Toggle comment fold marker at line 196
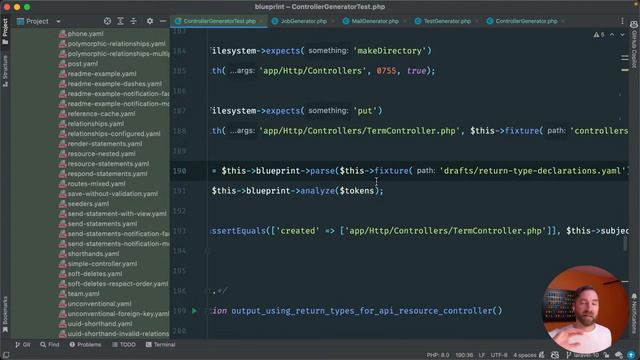This screenshot has height=360, width=640. 207,291
